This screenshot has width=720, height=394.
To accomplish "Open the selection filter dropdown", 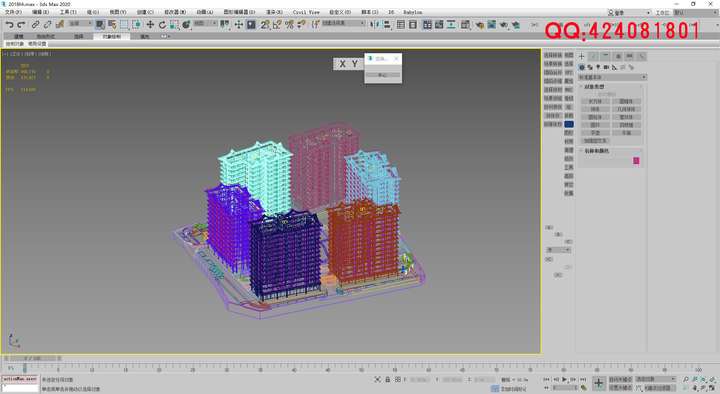I will pos(80,23).
